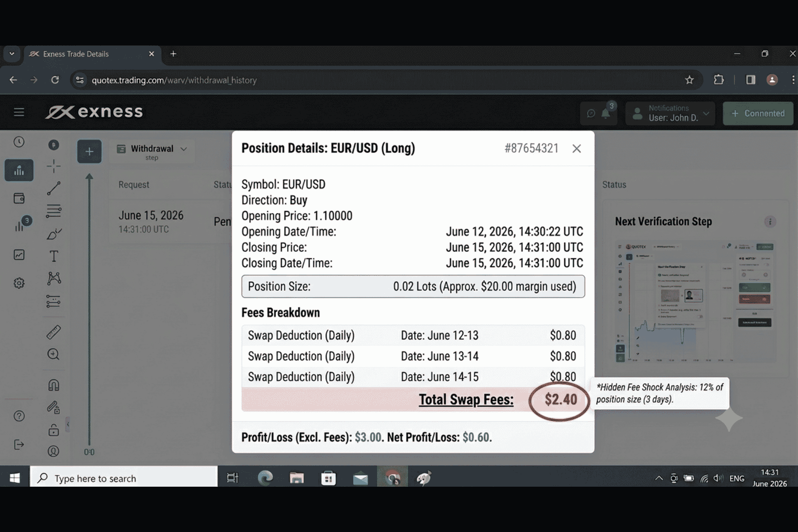
Task: Click the Request column header
Action: tap(134, 185)
